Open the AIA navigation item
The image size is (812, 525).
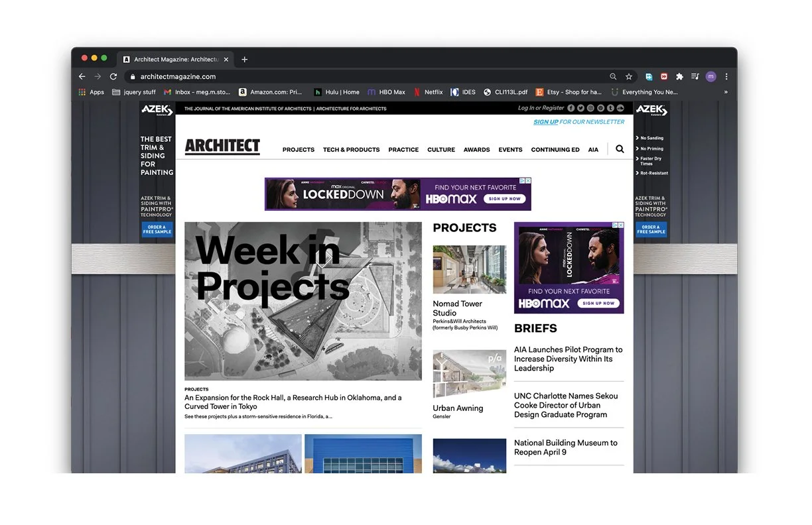(x=593, y=150)
